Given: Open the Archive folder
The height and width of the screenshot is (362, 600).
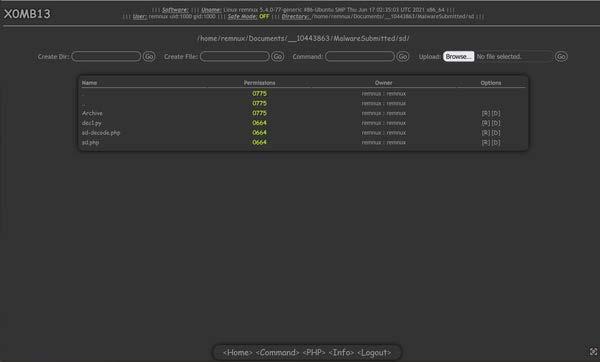Looking at the screenshot, I should [92, 113].
